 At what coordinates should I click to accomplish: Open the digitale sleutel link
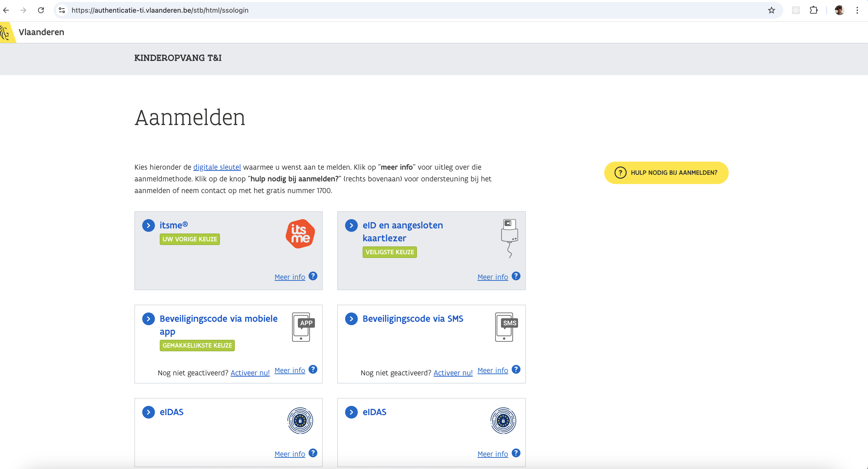click(217, 167)
